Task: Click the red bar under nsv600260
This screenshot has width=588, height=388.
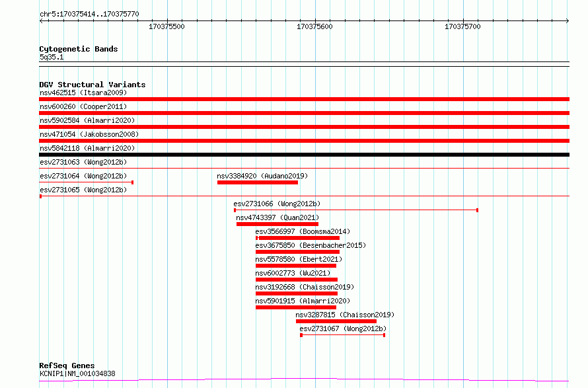Action: pyautogui.click(x=304, y=113)
